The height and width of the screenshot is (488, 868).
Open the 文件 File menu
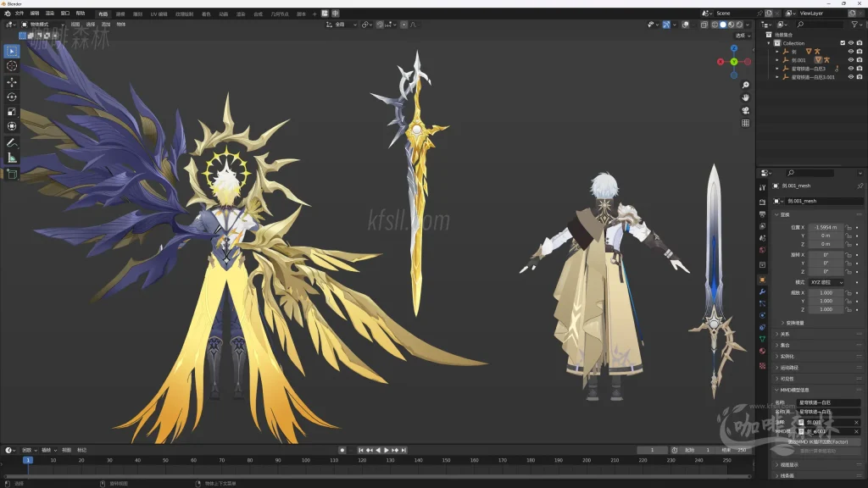(19, 14)
